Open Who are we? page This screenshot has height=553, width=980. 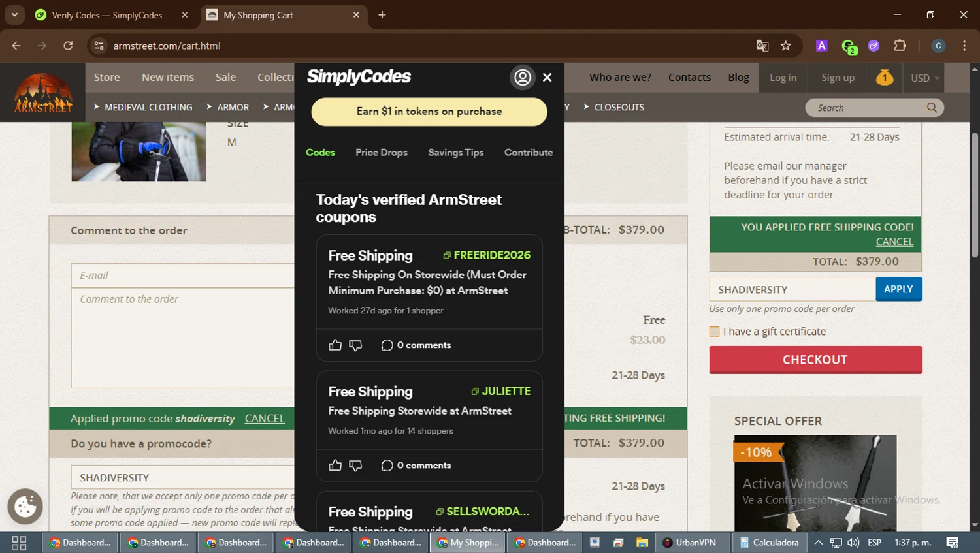click(620, 77)
